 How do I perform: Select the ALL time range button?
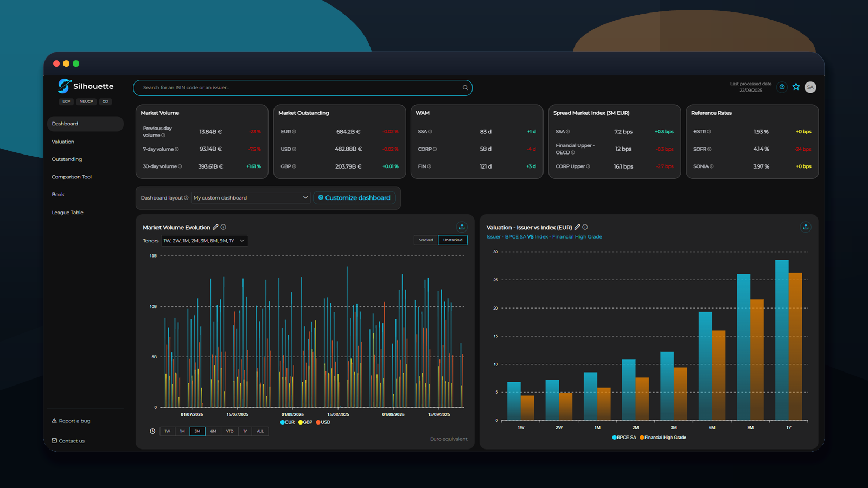(260, 431)
